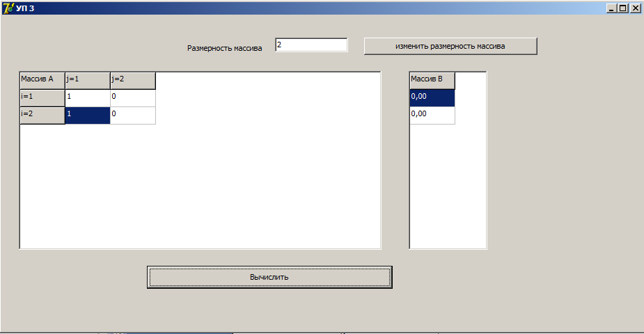
Task: Click the i=1 row header
Action: point(42,98)
